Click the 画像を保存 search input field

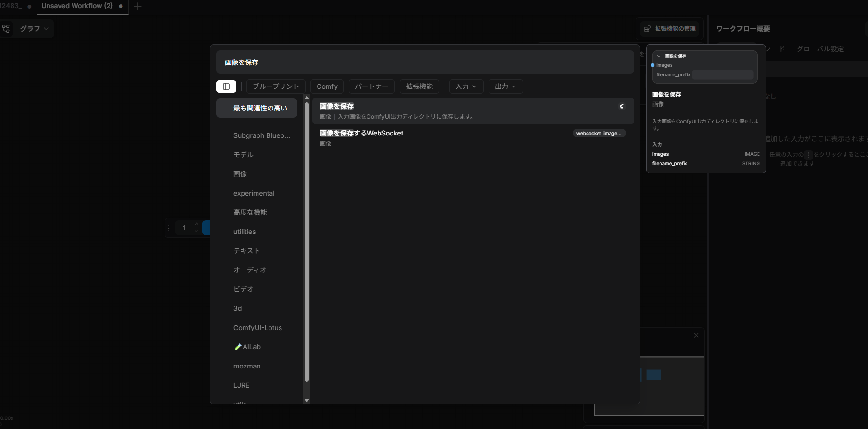(x=425, y=62)
